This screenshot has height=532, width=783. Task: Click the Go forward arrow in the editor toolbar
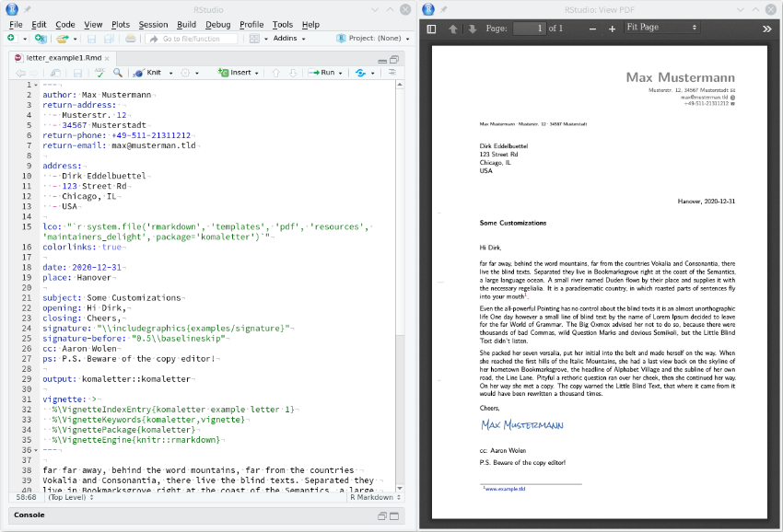coord(33,73)
